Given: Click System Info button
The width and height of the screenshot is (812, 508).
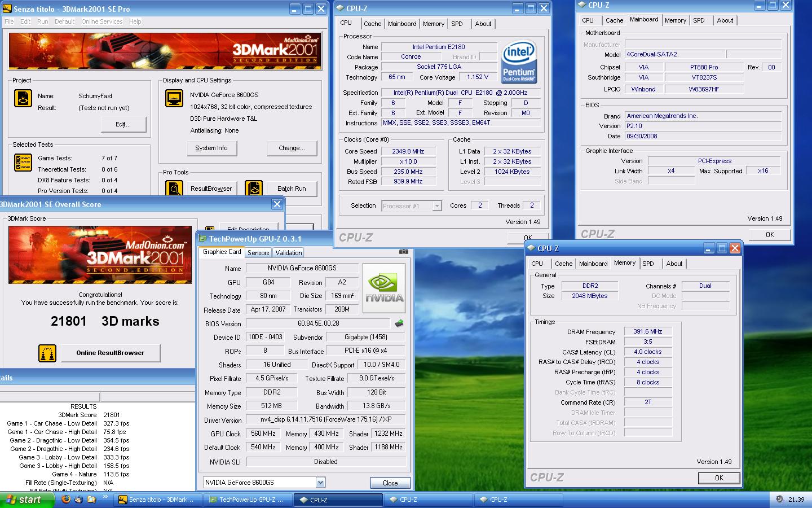Looking at the screenshot, I should [211, 148].
